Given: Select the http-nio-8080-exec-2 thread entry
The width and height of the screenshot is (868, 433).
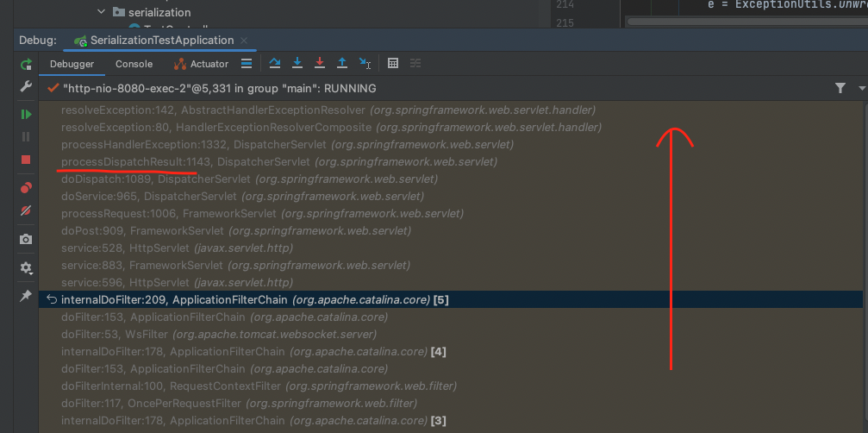Looking at the screenshot, I should coord(219,89).
